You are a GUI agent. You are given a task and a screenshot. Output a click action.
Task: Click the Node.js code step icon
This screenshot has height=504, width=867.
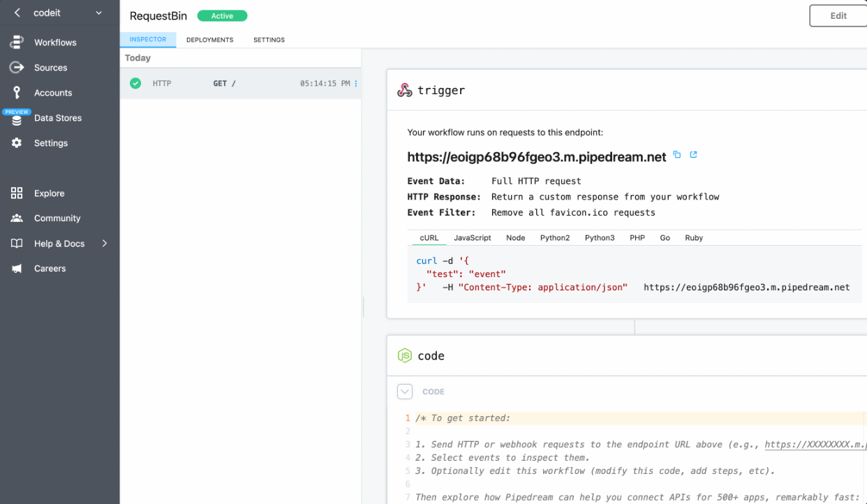click(404, 355)
